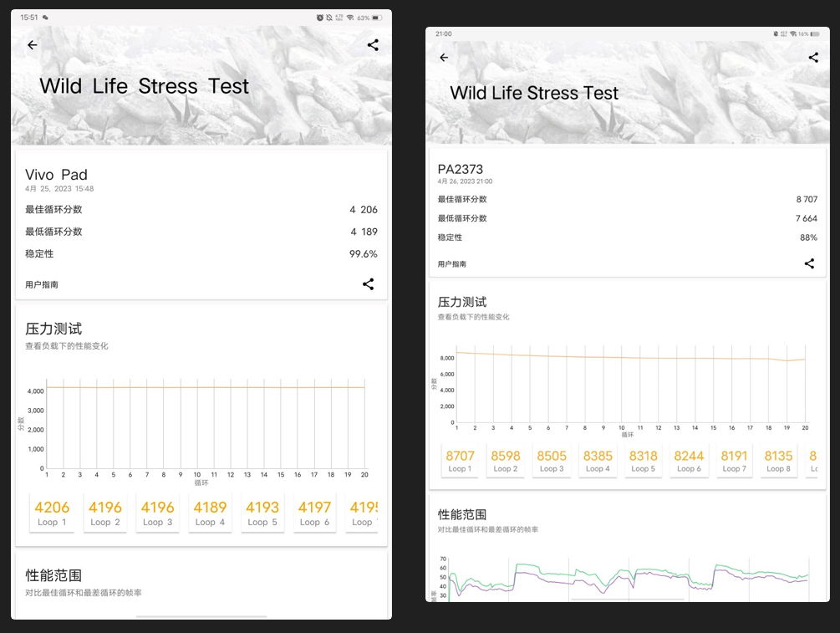Tap the back arrow in PA2373 window

444,58
